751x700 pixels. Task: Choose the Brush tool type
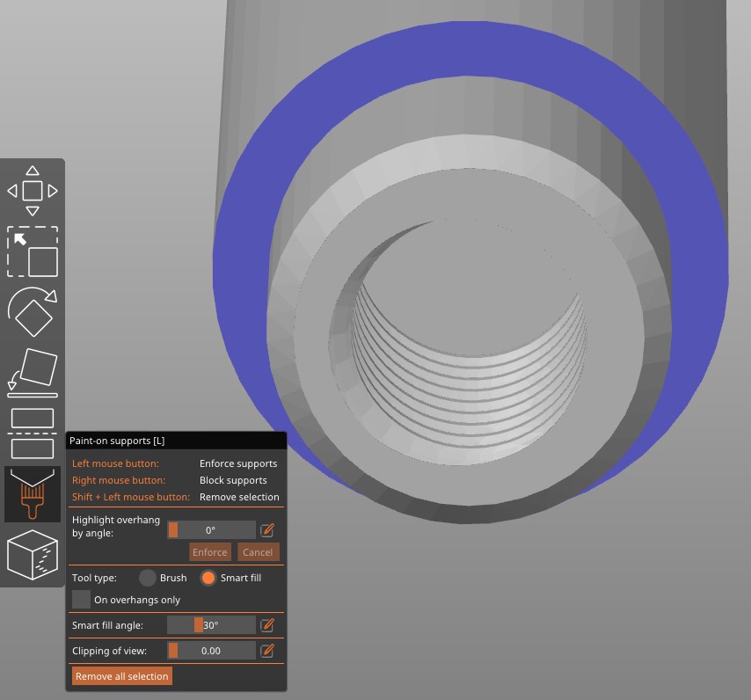click(x=148, y=578)
